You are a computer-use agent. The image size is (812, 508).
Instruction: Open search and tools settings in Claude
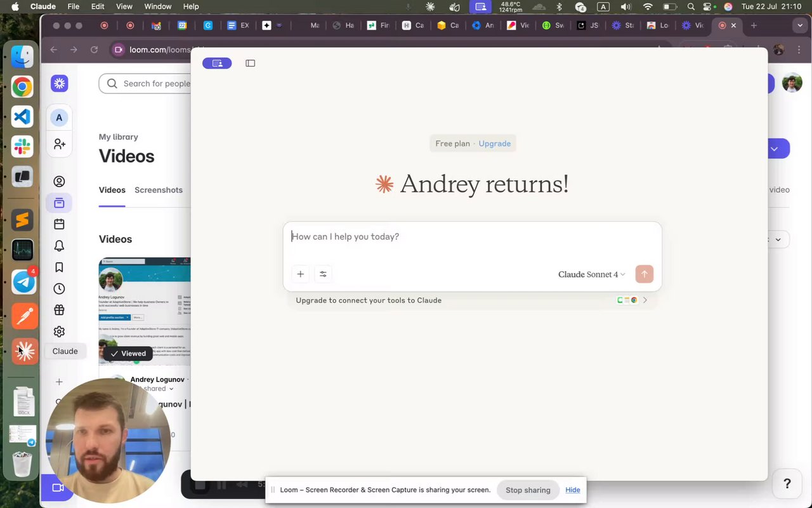coord(323,274)
